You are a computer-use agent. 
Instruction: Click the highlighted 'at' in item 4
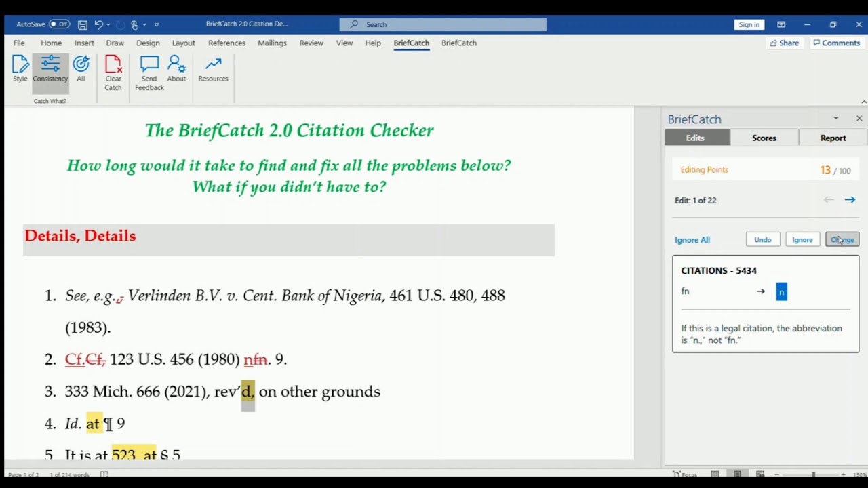(94, 424)
